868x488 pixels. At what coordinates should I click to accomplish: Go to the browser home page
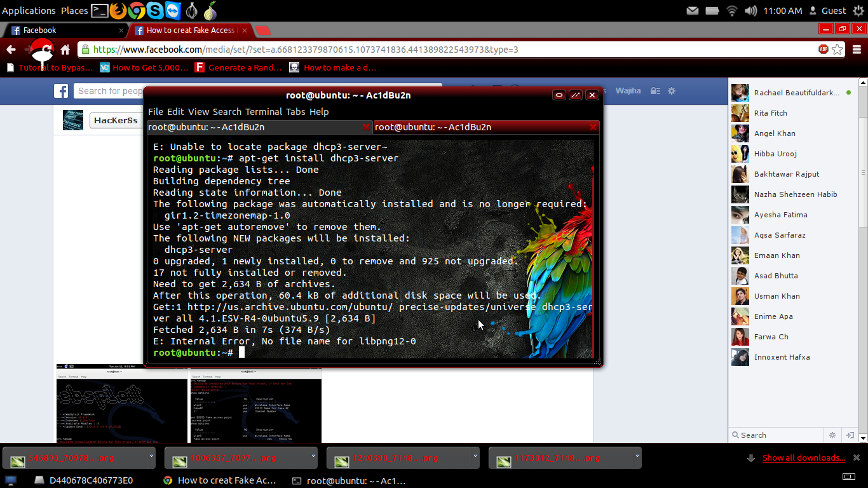(x=65, y=50)
